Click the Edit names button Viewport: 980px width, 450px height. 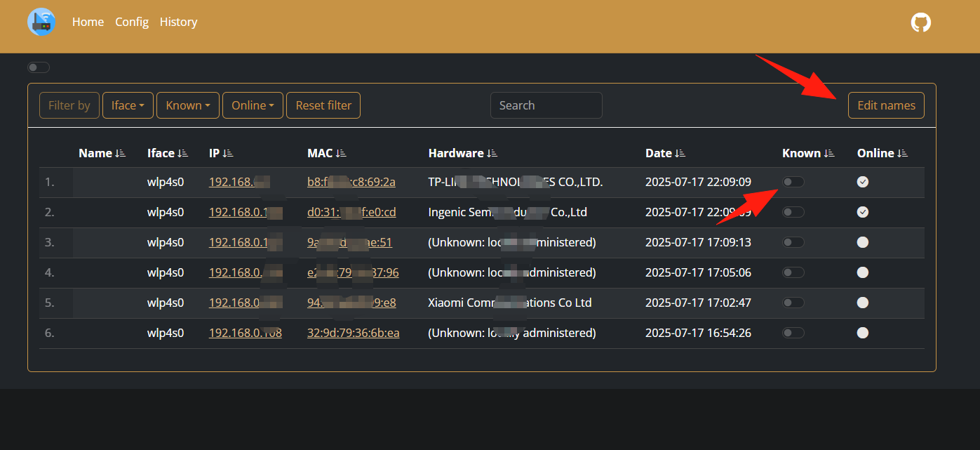(886, 105)
